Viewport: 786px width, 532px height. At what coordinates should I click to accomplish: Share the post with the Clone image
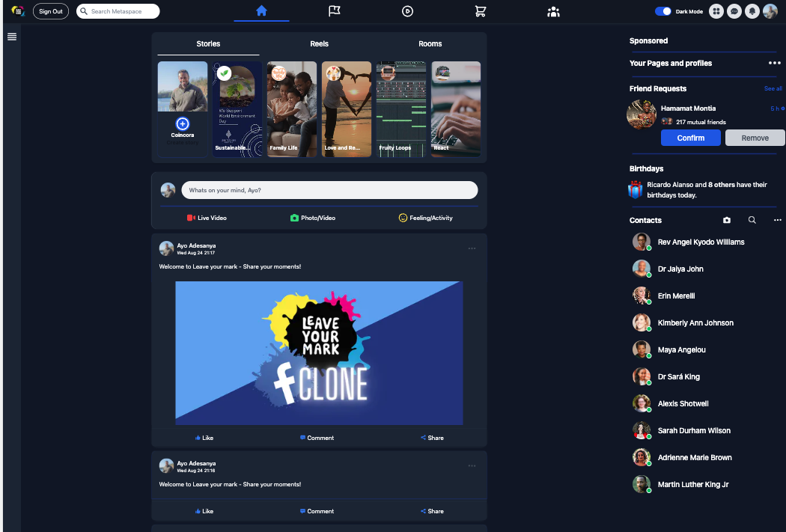click(x=432, y=438)
